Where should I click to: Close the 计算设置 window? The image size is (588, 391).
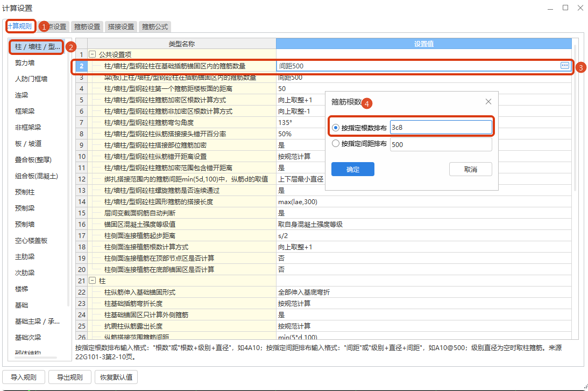click(580, 8)
